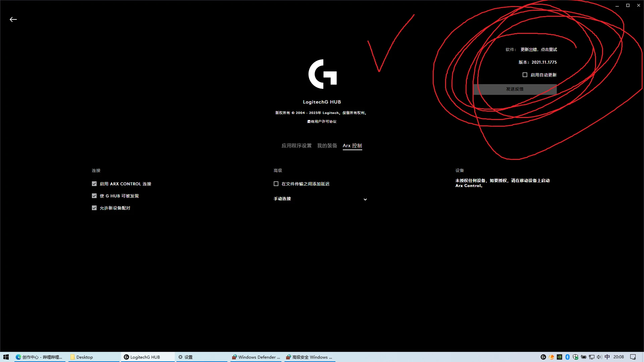Click the 连接 section heading

(96, 171)
